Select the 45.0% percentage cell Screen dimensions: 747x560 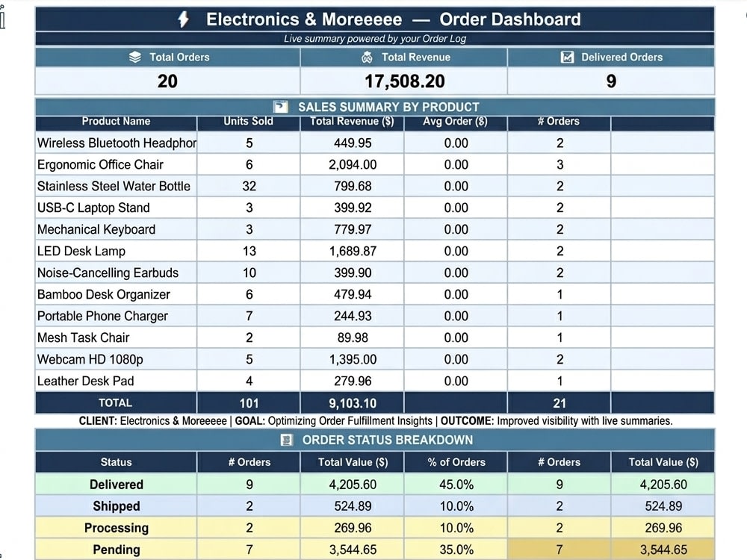(x=456, y=485)
